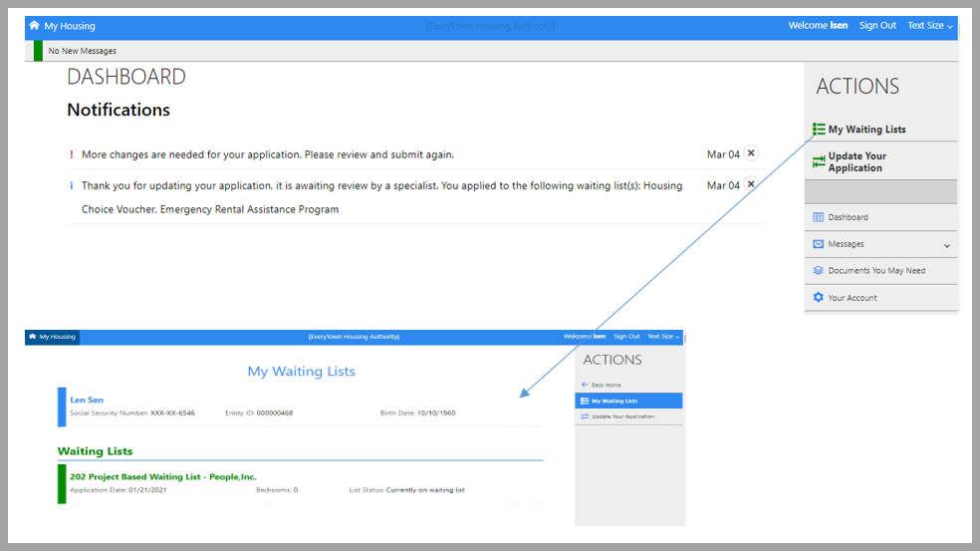Dismiss the 'More changes are needed' notification
Viewport: 980px width, 551px height.
pyautogui.click(x=751, y=153)
